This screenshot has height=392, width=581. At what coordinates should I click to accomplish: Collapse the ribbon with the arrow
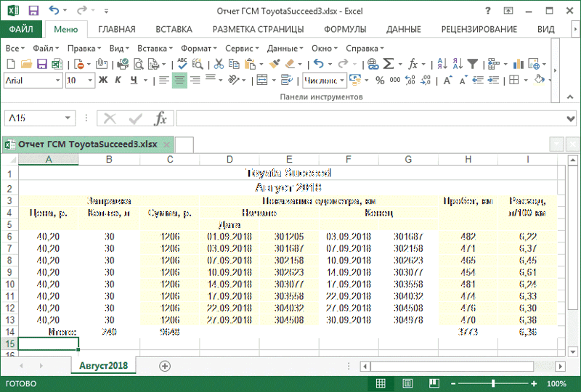tap(570, 97)
